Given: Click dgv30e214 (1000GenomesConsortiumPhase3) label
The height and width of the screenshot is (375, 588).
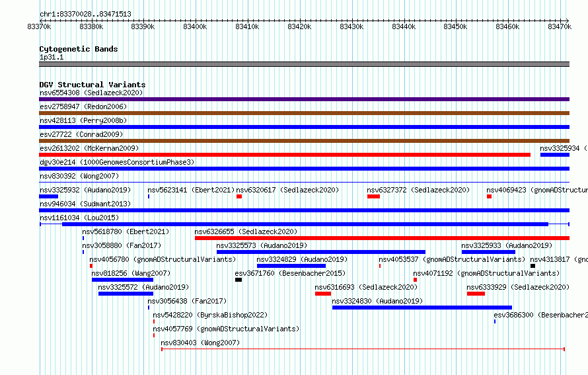Looking at the screenshot, I should [117, 162].
